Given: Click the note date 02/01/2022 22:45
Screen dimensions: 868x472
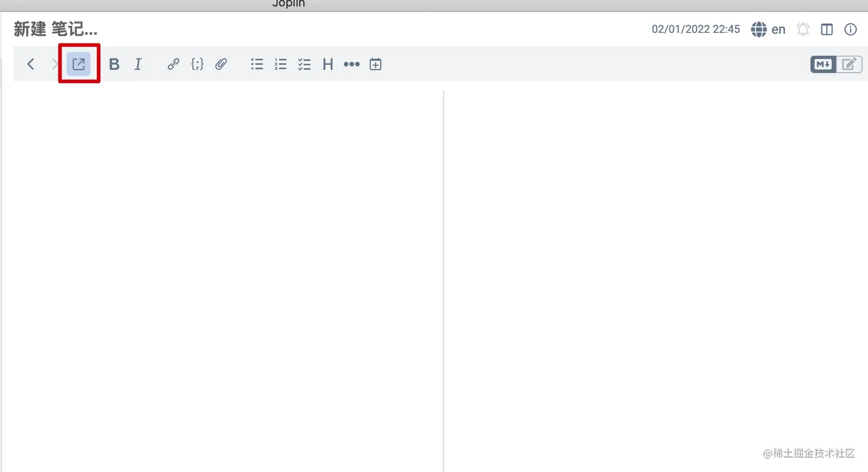Looking at the screenshot, I should pyautogui.click(x=696, y=29).
